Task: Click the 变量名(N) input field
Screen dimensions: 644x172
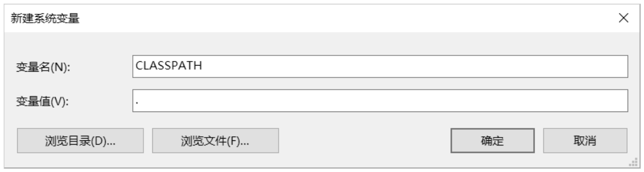Action: (x=380, y=66)
